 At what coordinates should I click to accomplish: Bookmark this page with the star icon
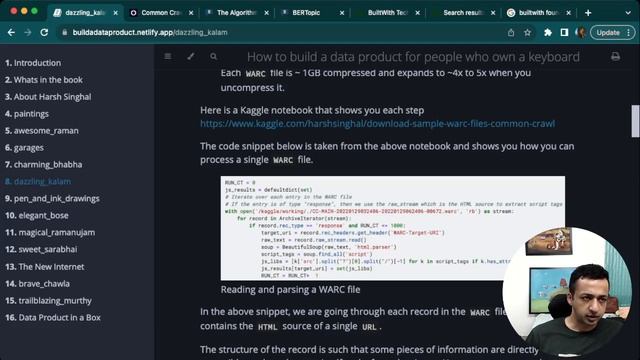point(527,32)
